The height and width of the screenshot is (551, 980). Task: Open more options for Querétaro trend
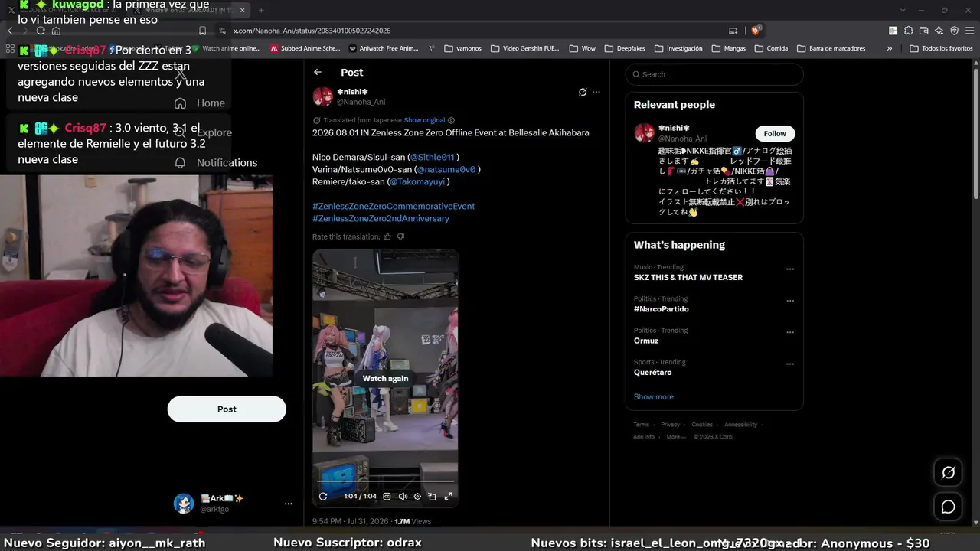[790, 364]
